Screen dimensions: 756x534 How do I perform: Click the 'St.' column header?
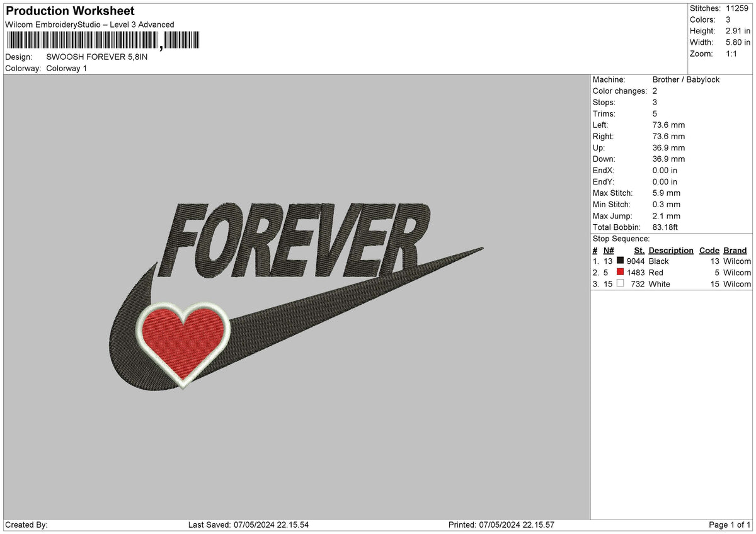pyautogui.click(x=639, y=251)
